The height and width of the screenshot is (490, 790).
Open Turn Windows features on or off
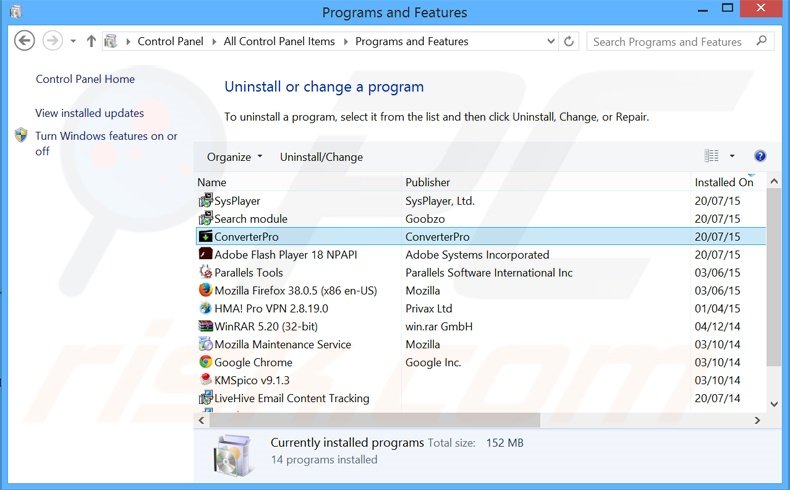pos(106,144)
